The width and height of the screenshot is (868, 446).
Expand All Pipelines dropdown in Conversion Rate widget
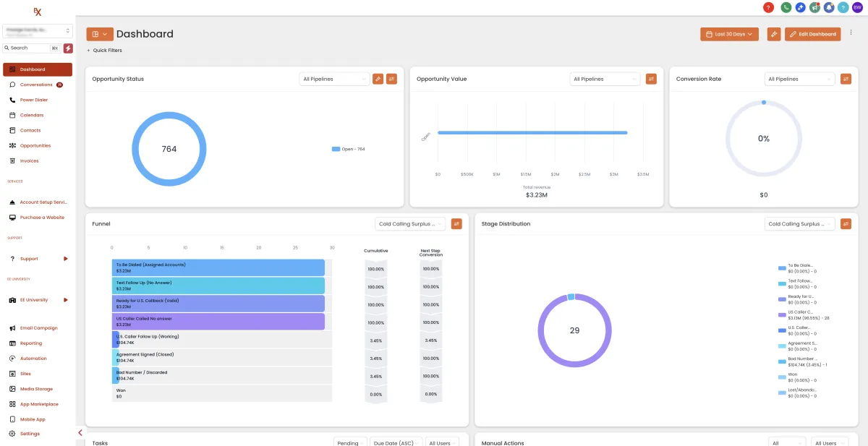click(799, 79)
